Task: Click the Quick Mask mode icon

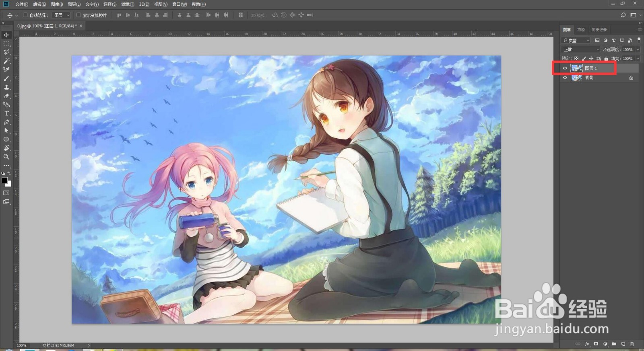Action: tap(6, 193)
